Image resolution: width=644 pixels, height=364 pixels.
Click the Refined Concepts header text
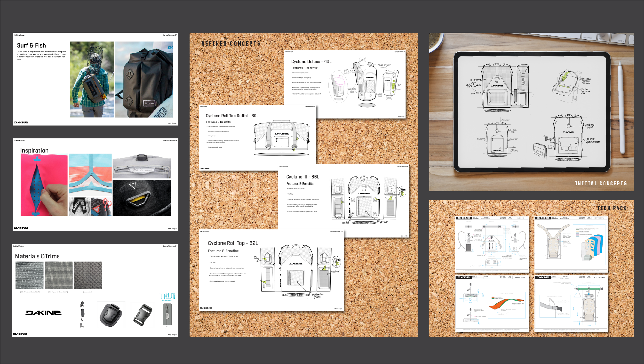(231, 44)
